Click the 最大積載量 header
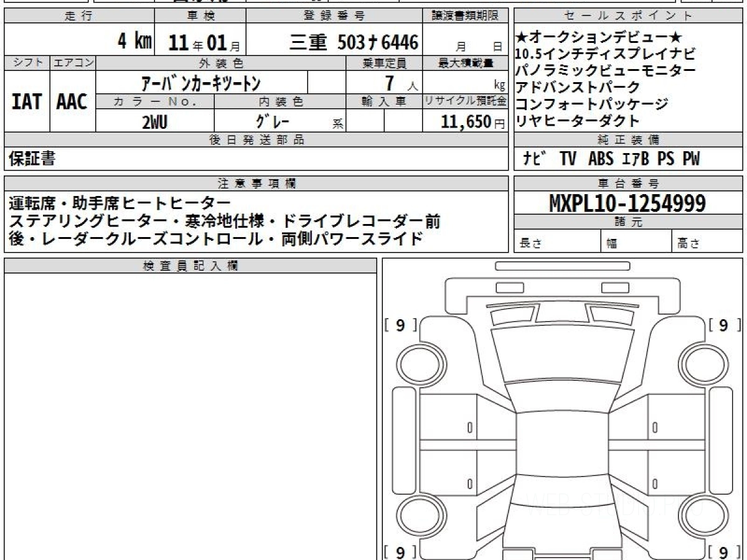 coord(466,63)
